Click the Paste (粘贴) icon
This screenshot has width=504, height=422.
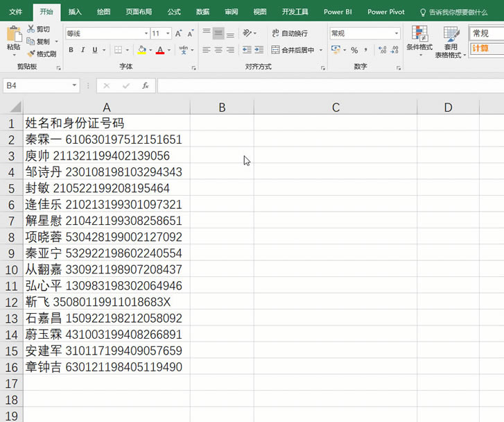13,35
